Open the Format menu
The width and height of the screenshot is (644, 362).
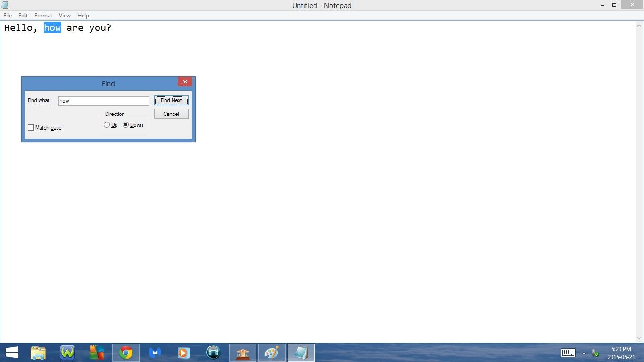(x=43, y=15)
